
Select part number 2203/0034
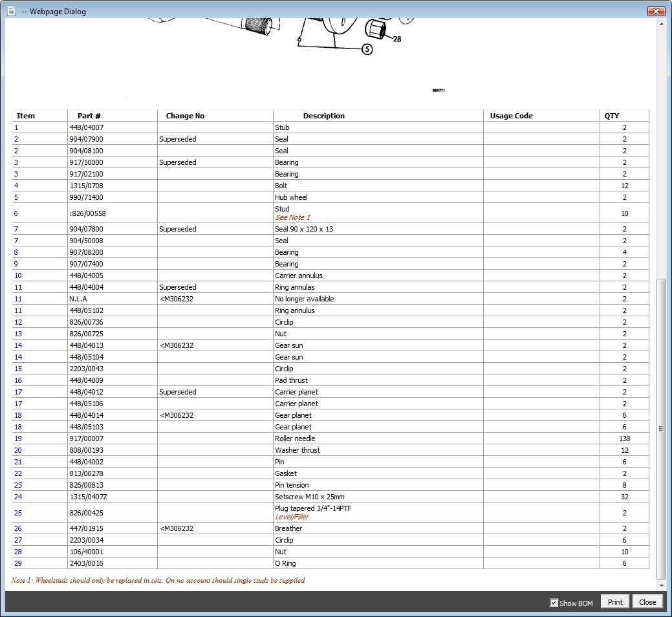click(86, 540)
